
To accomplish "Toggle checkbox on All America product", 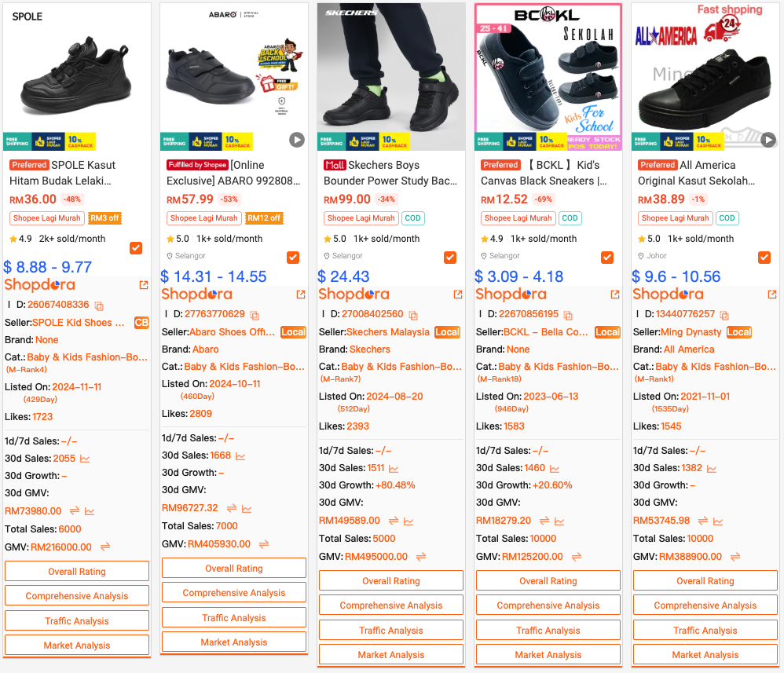I will 764,258.
